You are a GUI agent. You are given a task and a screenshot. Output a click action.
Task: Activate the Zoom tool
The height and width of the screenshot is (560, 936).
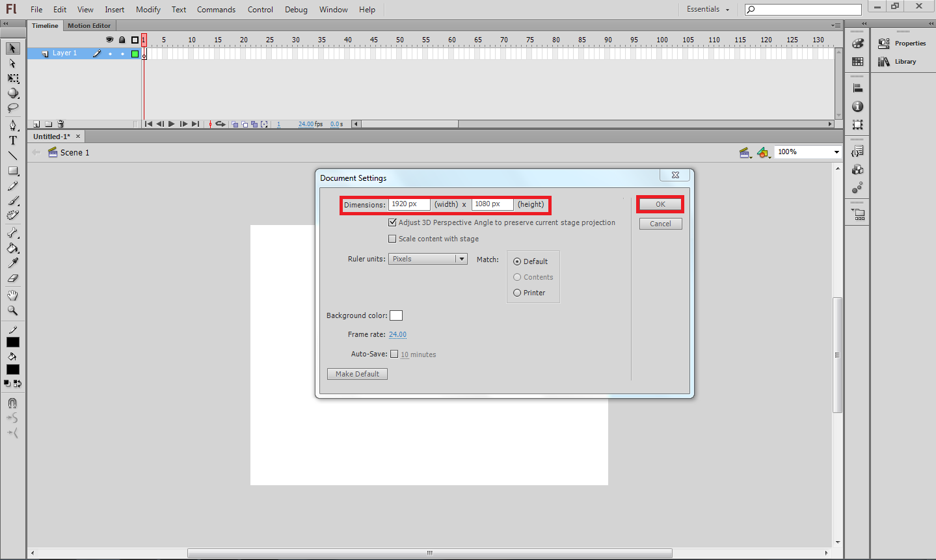point(12,311)
